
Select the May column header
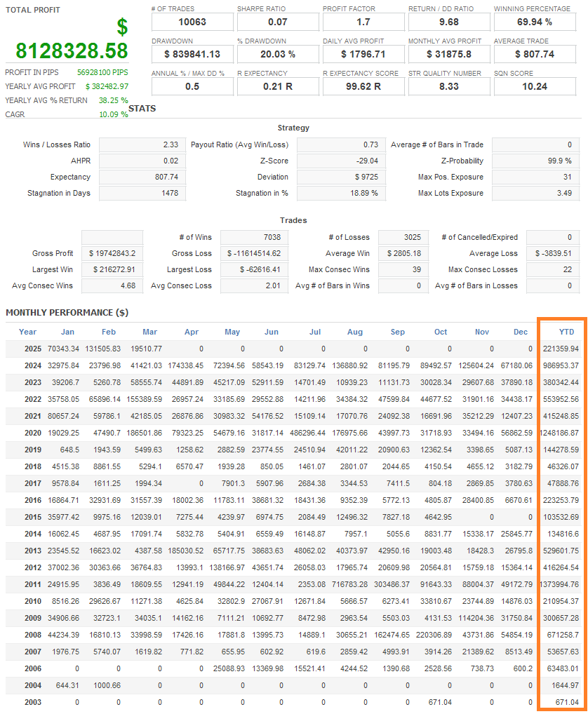[x=232, y=332]
